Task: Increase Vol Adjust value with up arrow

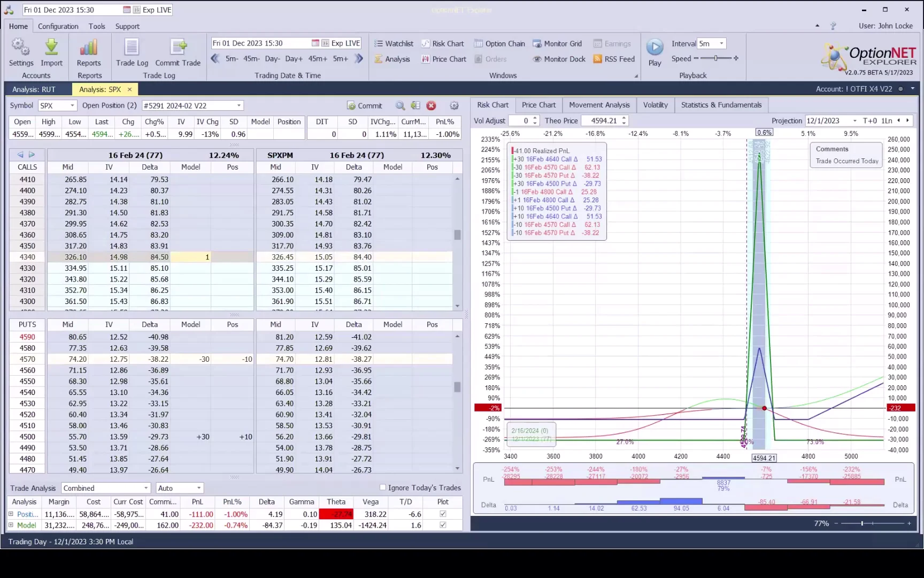Action: click(535, 118)
